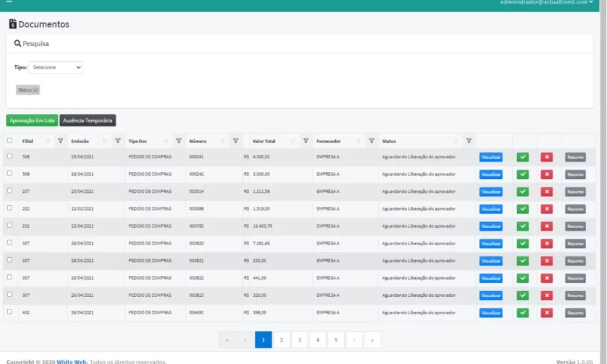
Task: Approve order 003514 with green check
Action: click(523, 192)
